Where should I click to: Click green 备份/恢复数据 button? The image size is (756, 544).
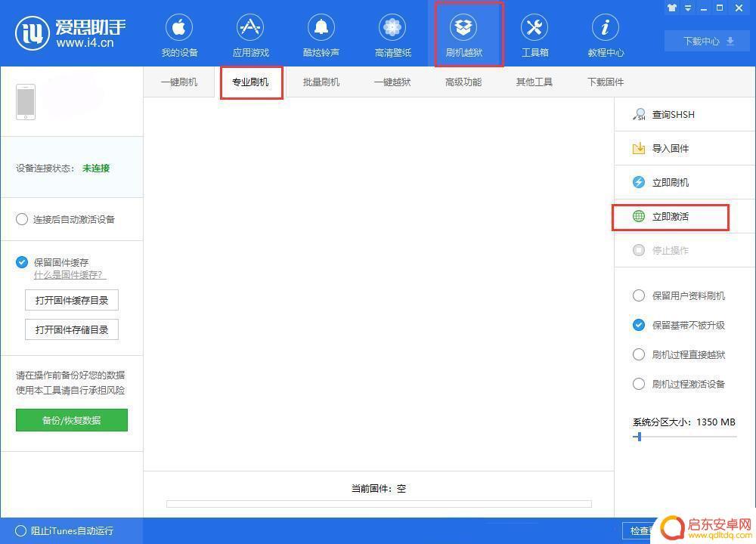pyautogui.click(x=72, y=420)
